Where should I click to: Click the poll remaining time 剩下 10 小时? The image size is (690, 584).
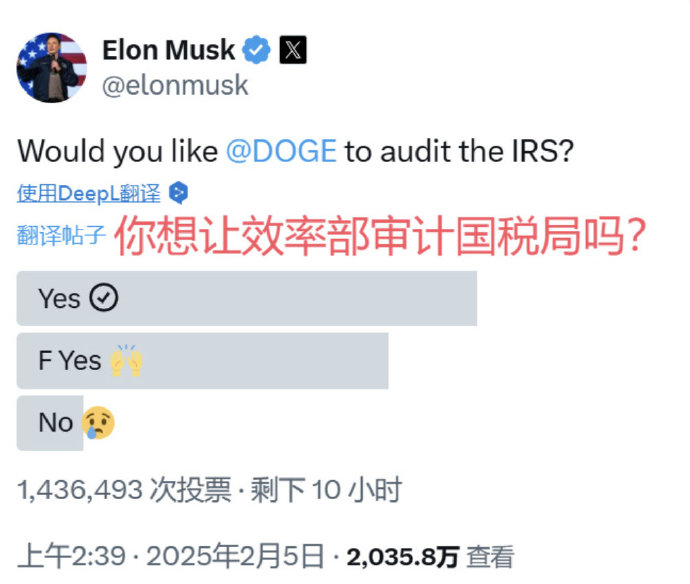[x=326, y=489]
